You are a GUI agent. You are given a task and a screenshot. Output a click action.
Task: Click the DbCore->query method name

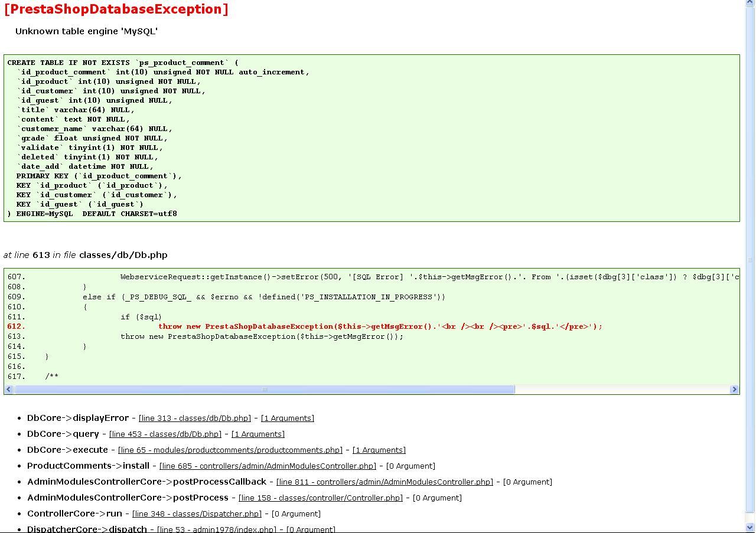click(63, 434)
